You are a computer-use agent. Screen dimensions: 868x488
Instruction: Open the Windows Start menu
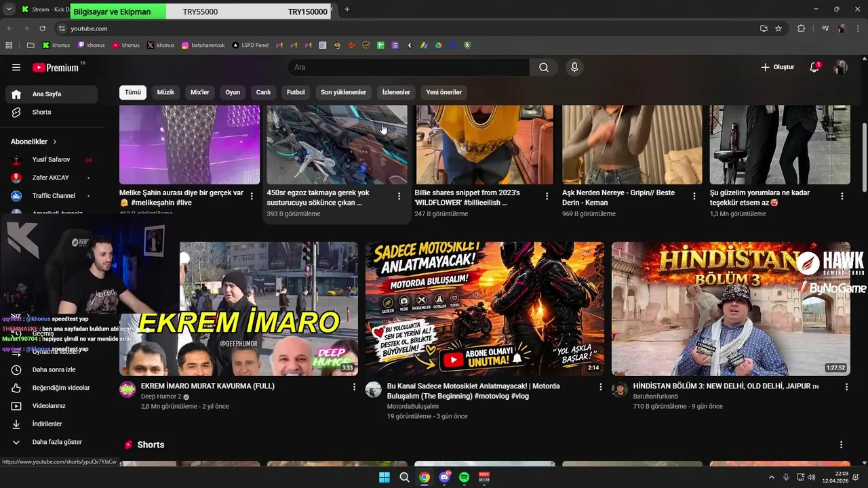384,477
